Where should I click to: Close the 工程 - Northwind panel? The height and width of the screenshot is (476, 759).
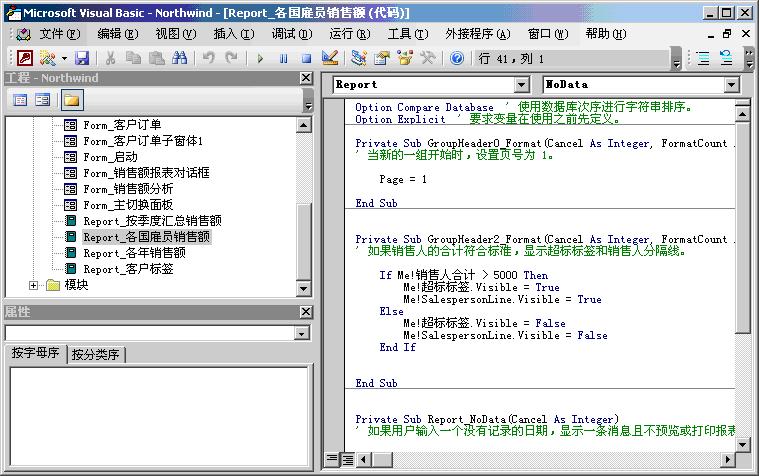point(306,77)
